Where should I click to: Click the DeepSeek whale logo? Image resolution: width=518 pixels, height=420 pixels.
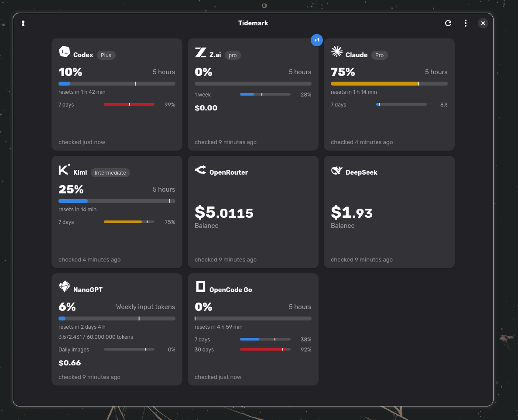[x=336, y=170]
